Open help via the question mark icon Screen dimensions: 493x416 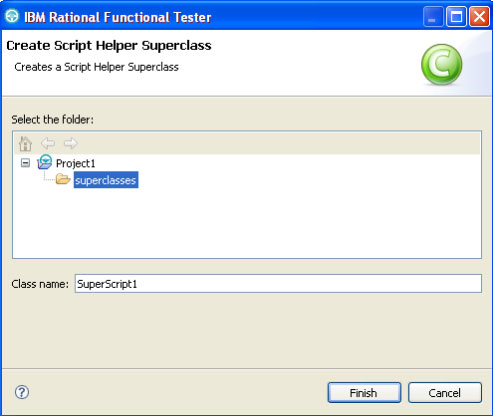[22, 392]
